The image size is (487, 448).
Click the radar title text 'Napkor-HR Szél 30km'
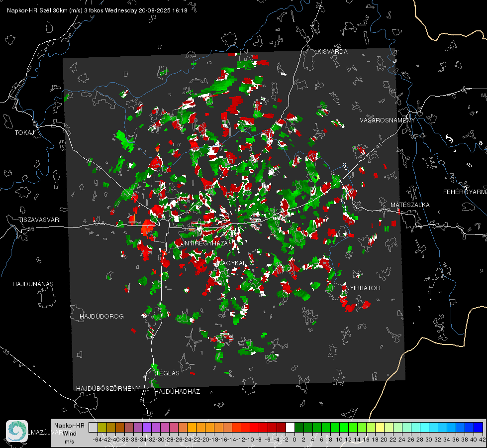pos(38,10)
